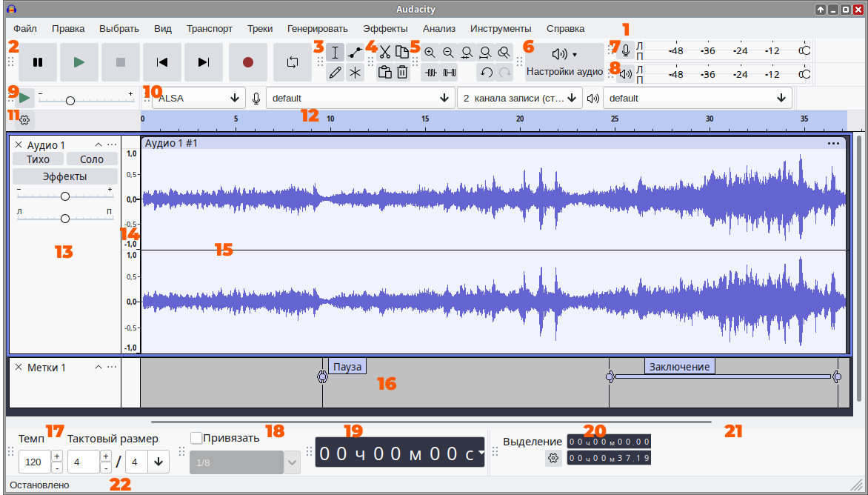The image size is (868, 495).
Task: Open the Настройки аудио button
Action: [x=564, y=62]
